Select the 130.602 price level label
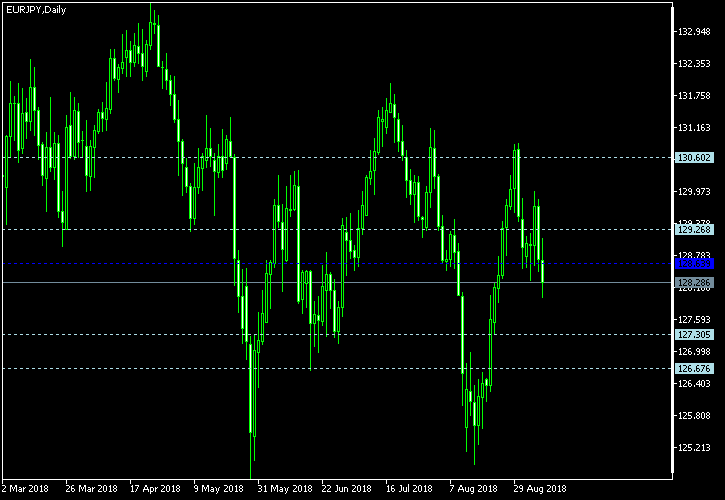This screenshot has width=725, height=500. point(694,158)
